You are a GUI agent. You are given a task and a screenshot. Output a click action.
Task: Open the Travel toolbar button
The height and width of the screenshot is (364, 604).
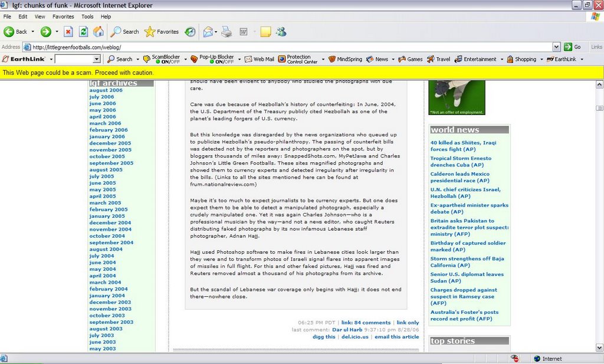pyautogui.click(x=438, y=59)
